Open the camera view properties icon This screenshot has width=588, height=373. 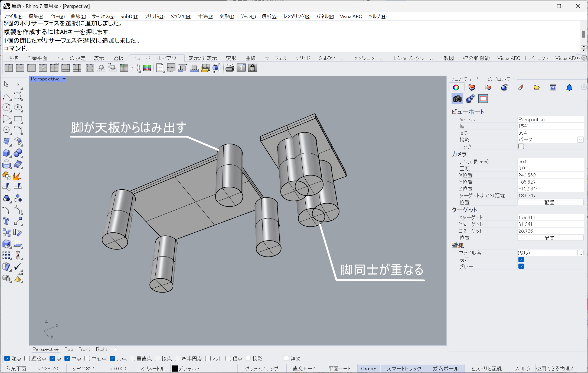tap(457, 99)
